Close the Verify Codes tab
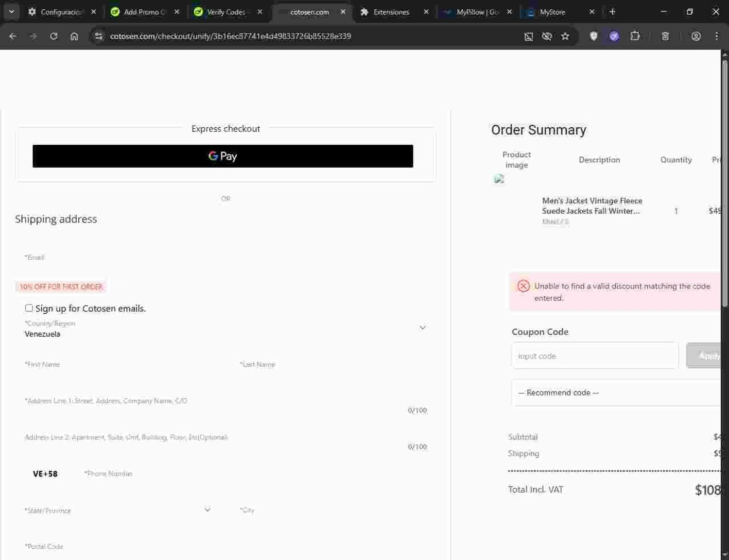This screenshot has width=729, height=560. (260, 12)
